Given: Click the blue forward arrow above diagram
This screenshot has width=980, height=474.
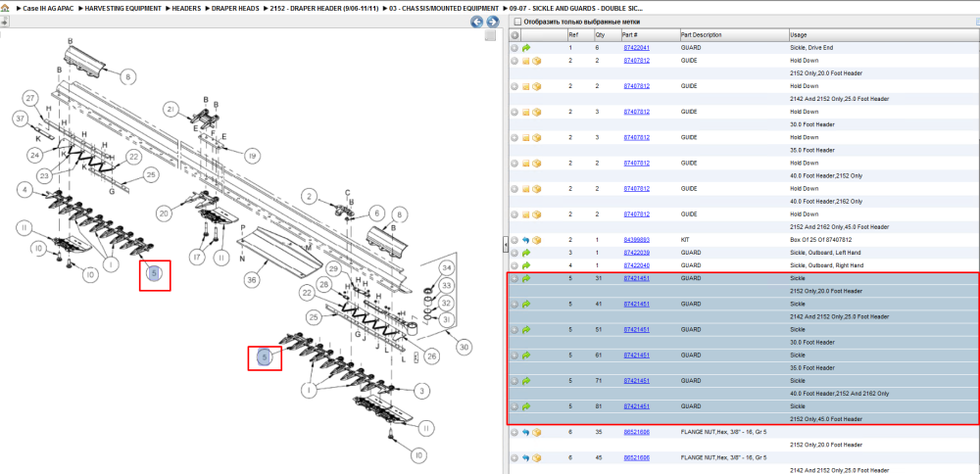Looking at the screenshot, I should pyautogui.click(x=493, y=23).
